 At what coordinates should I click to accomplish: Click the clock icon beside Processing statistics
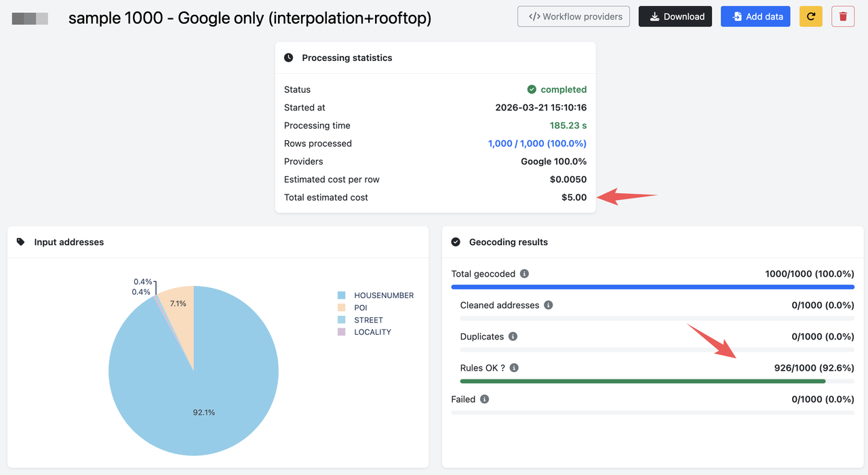click(x=288, y=58)
